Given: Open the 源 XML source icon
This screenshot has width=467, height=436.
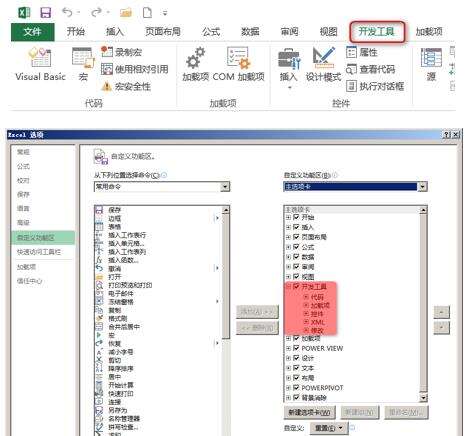Looking at the screenshot, I should point(431,58).
